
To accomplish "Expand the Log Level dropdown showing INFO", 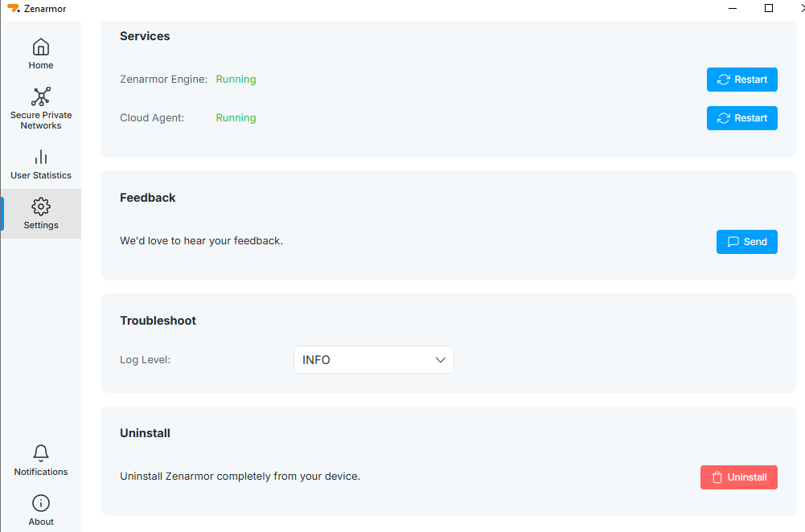I will tap(374, 360).
